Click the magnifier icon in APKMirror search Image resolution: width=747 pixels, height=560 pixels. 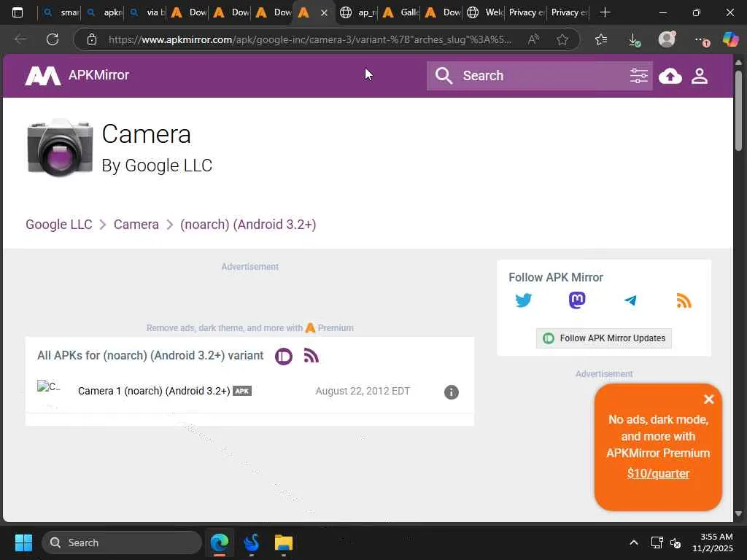pyautogui.click(x=444, y=76)
